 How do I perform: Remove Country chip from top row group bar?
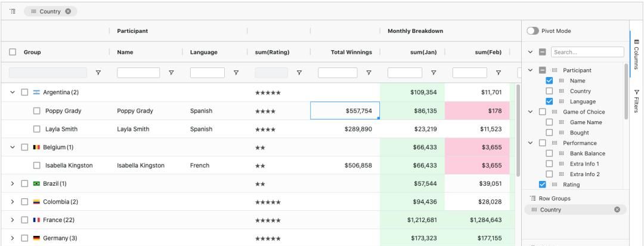[68, 11]
